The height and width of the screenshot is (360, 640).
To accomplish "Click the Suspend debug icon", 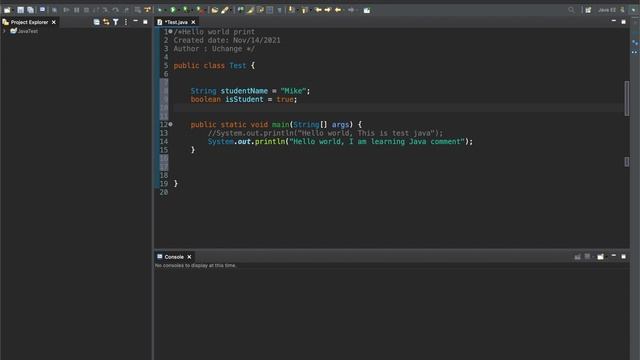I will click(x=76, y=10).
